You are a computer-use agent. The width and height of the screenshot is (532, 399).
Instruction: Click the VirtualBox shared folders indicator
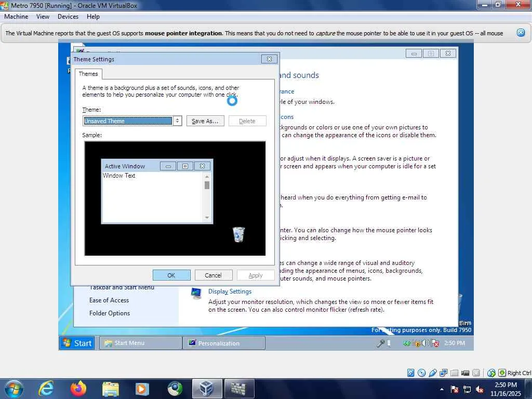pos(454,373)
